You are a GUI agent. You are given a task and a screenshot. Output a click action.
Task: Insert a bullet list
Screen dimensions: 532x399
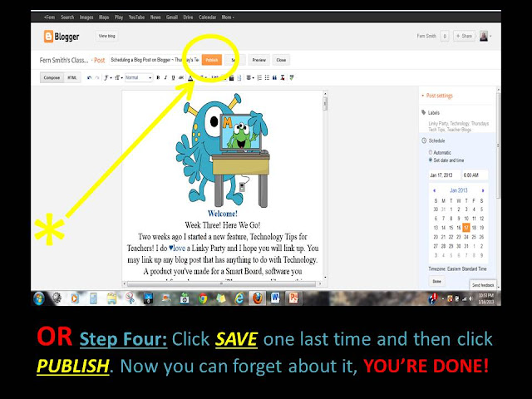point(267,77)
